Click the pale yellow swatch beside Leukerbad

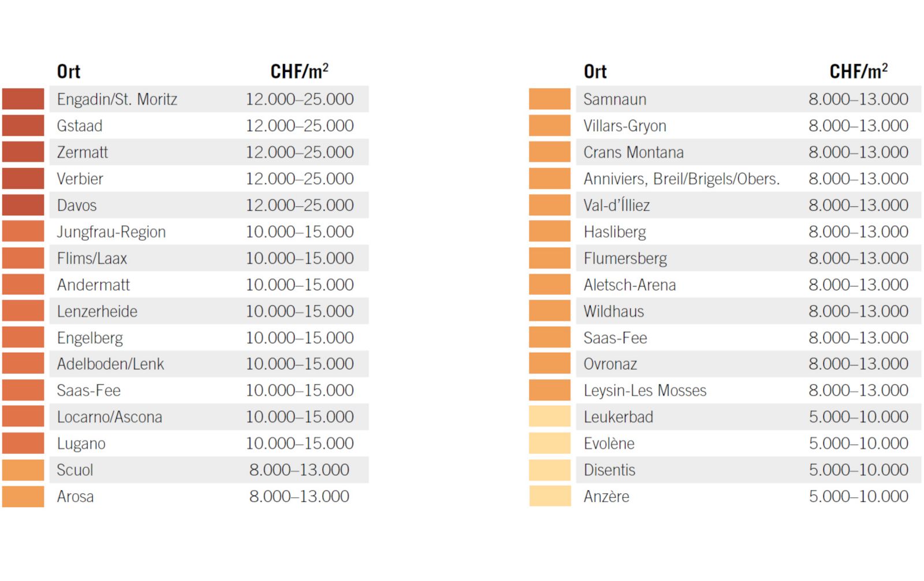coord(549,416)
